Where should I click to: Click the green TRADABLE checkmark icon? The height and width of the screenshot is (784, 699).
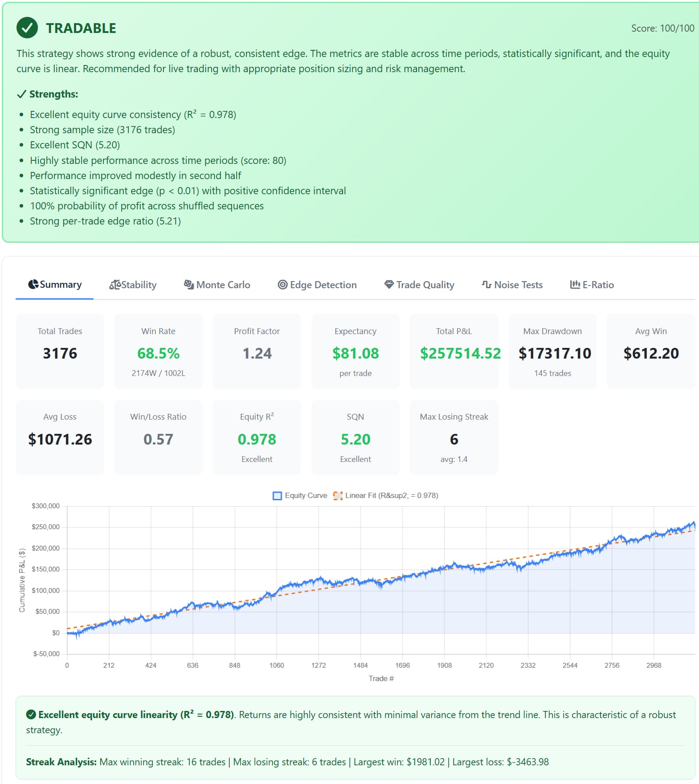click(27, 28)
